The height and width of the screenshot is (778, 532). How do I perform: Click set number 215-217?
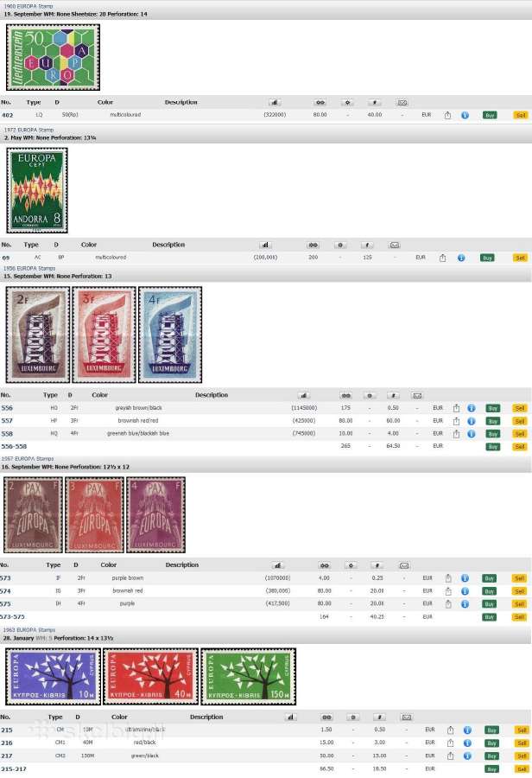(x=14, y=769)
